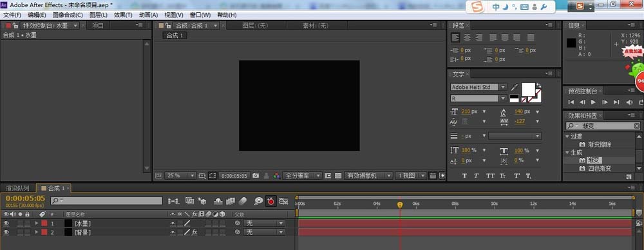The height and width of the screenshot is (250, 644).
Task: Pick font color with eyedropper icon
Action: click(514, 87)
